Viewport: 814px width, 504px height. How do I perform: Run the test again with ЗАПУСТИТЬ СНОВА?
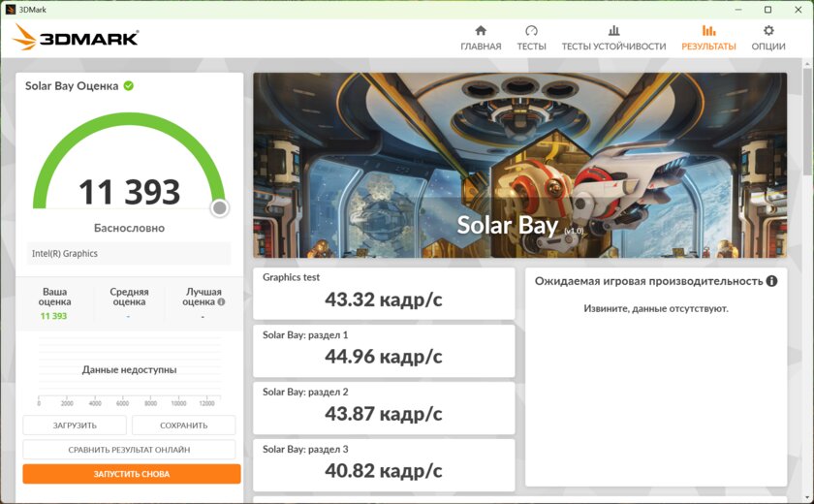click(132, 474)
